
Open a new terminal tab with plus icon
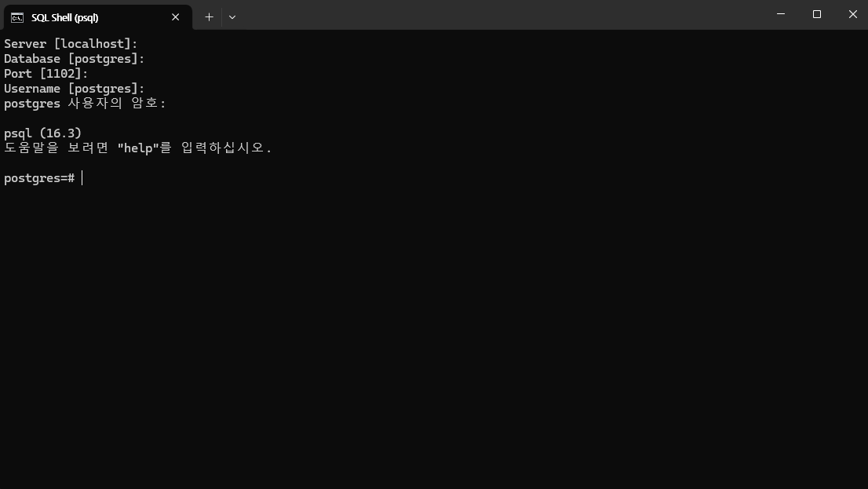tap(209, 17)
